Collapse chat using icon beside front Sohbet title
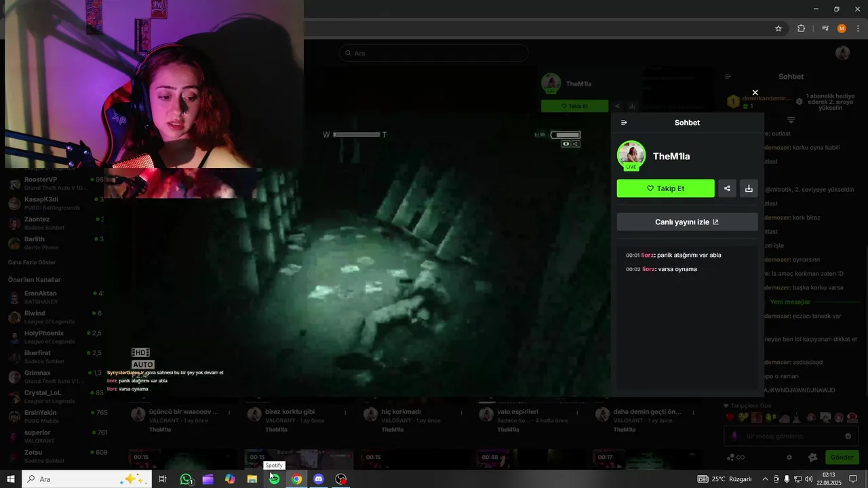 (624, 123)
